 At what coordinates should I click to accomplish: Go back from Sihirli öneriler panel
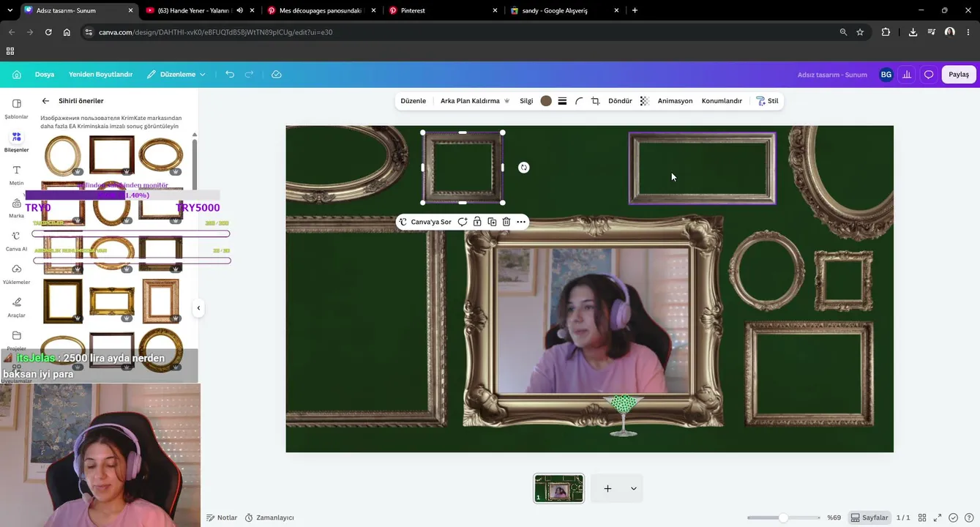pos(45,101)
